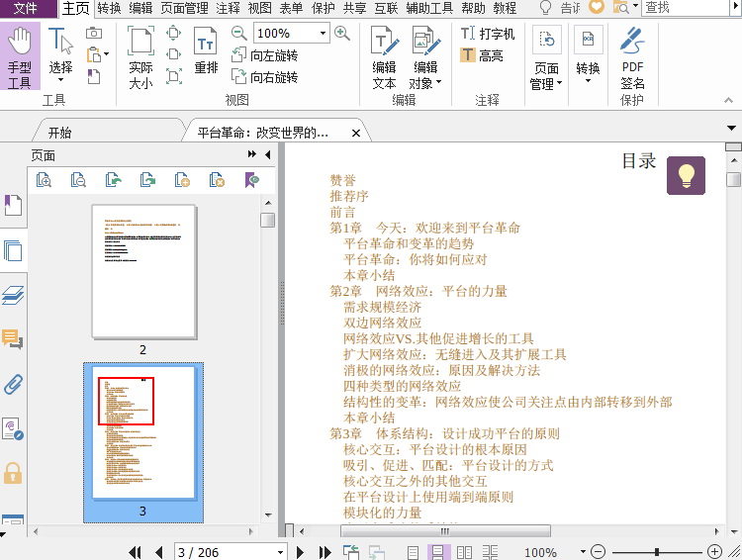
Task: Expand the 编辑对象 dropdown
Action: [x=438, y=82]
